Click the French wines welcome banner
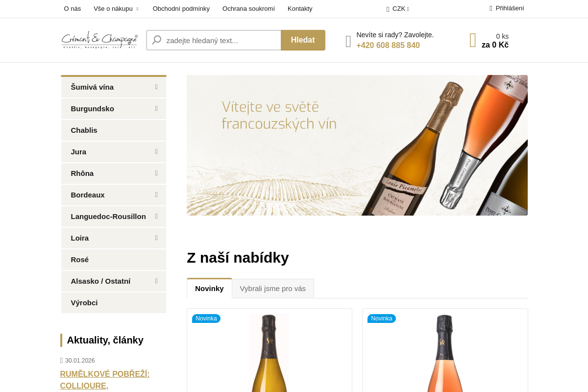 pyautogui.click(x=357, y=145)
